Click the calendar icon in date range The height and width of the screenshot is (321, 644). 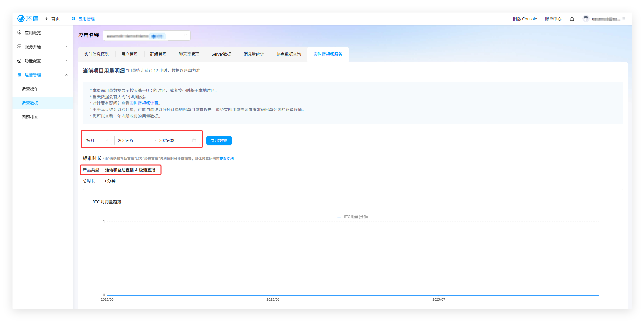194,140
